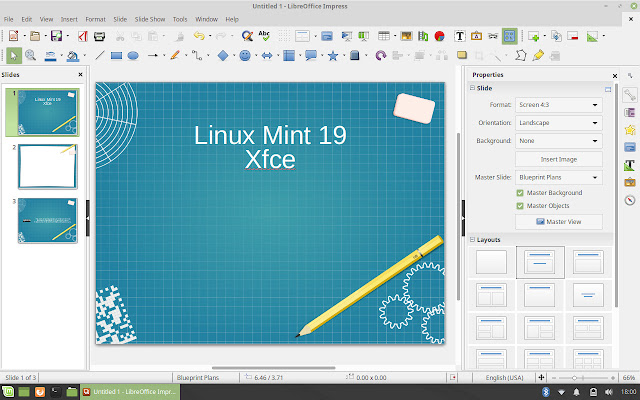
Task: Open the Animation star sidebar deck
Action: pyautogui.click(x=630, y=130)
